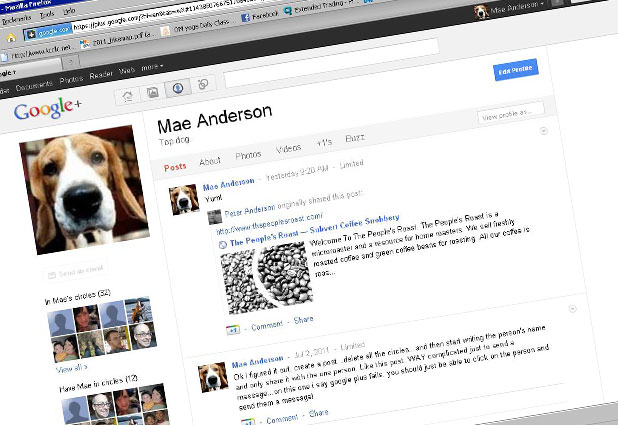
Task: Click the +1 button on coffee post
Action: pyautogui.click(x=233, y=330)
